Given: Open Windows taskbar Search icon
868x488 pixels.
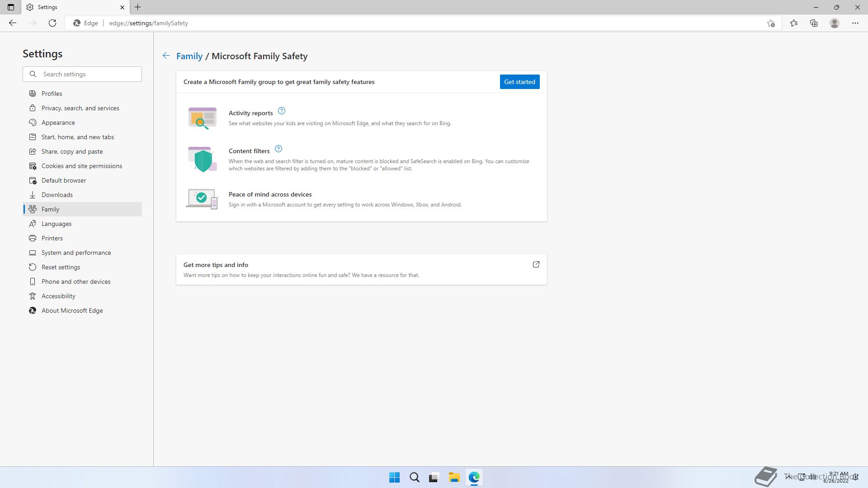Looking at the screenshot, I should (414, 477).
